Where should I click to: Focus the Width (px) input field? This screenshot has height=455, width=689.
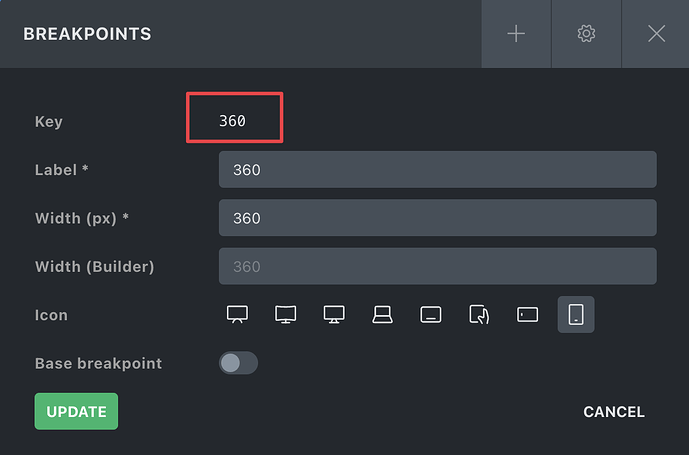(x=438, y=218)
